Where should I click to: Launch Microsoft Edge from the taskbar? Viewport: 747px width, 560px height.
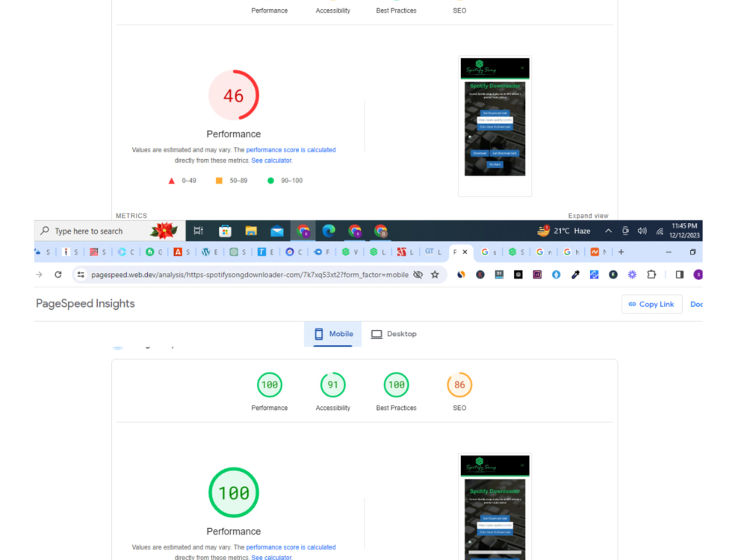tap(329, 231)
